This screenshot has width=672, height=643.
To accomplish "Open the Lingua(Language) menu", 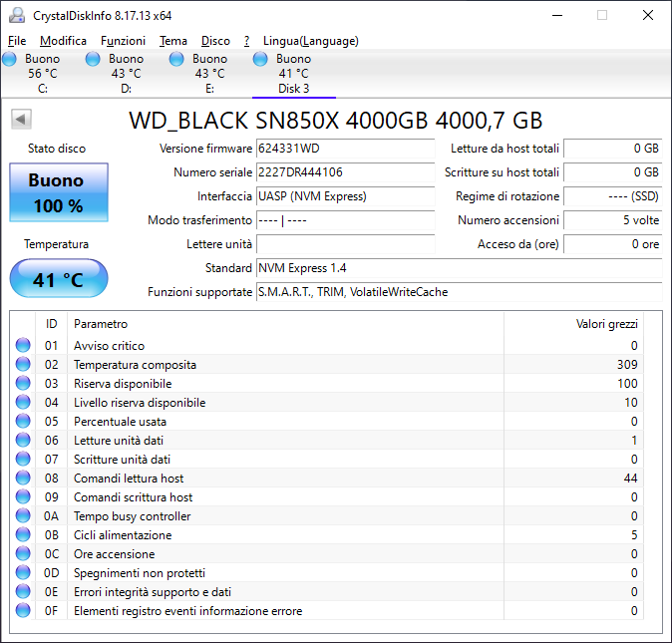I will (x=311, y=41).
